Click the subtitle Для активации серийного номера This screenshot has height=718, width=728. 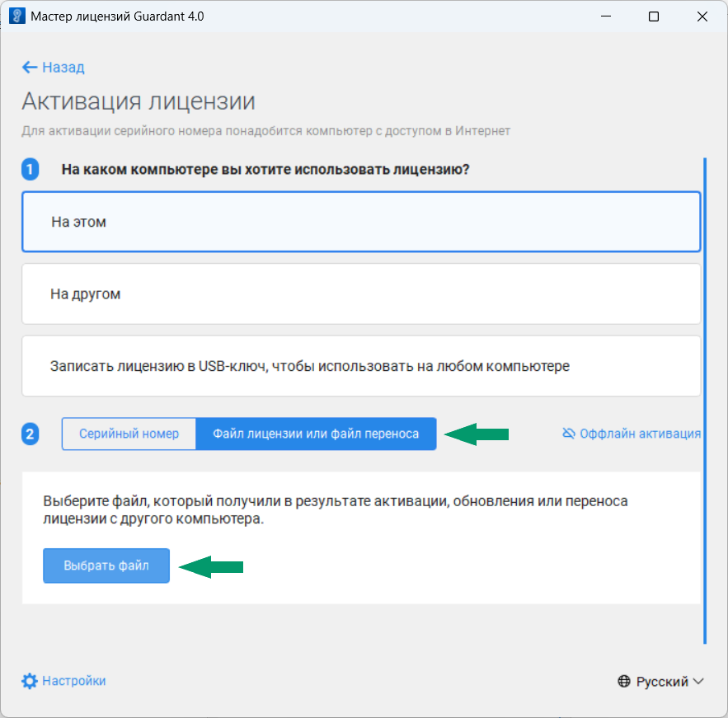[265, 131]
